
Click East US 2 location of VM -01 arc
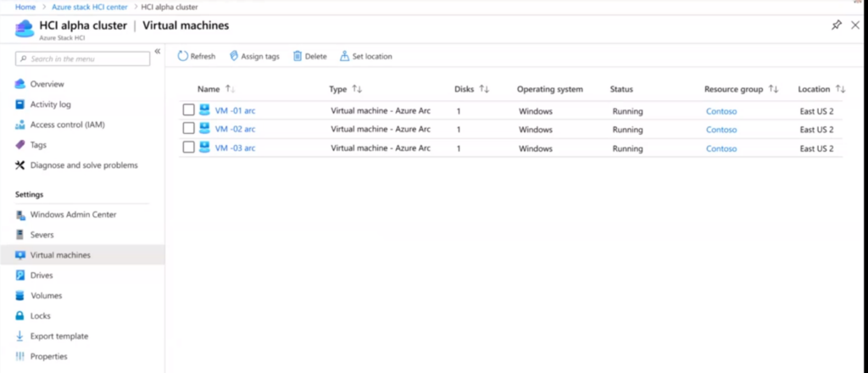[816, 111]
